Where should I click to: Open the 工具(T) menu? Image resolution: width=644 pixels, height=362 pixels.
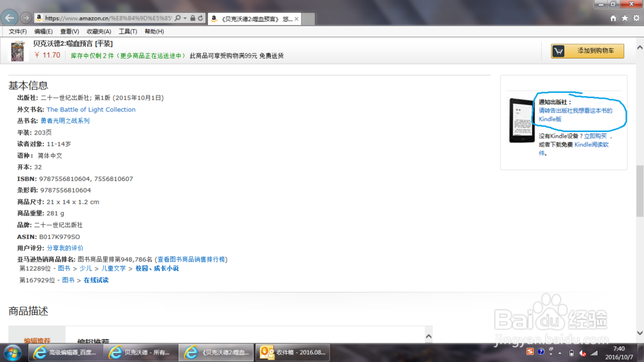tap(128, 32)
